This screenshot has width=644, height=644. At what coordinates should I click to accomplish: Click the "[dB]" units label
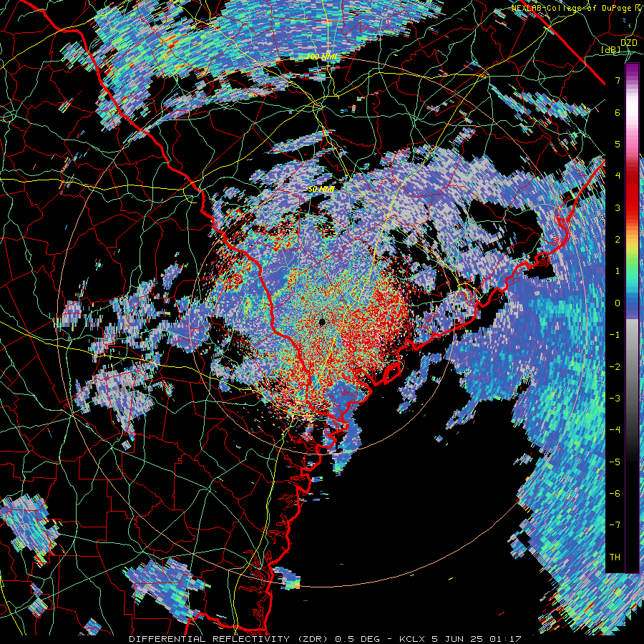click(611, 49)
